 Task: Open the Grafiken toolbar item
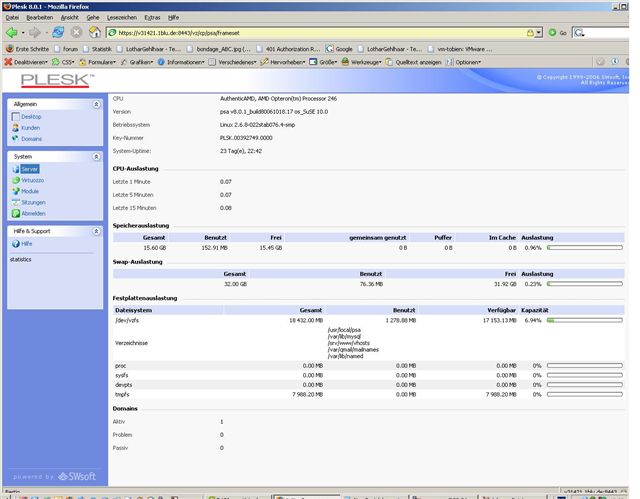(137, 62)
